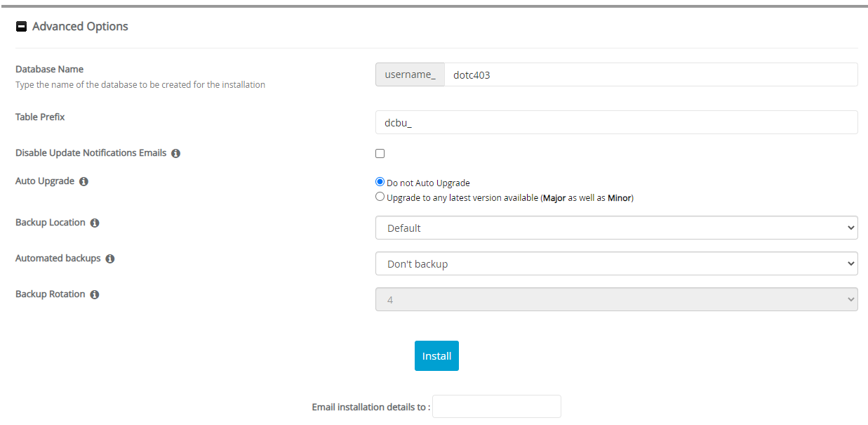Viewport: 868px width, 425px height.
Task: Click the Advanced Options heading
Action: click(x=79, y=26)
